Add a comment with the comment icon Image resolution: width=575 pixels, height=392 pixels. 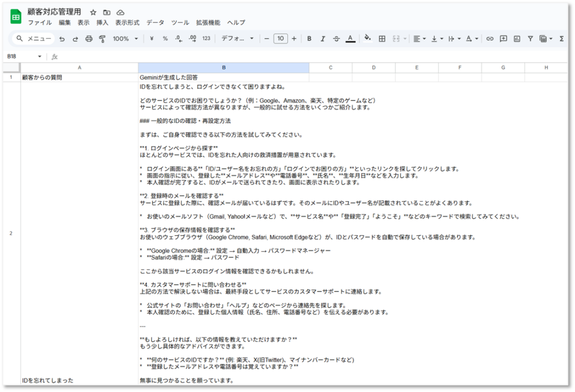503,39
